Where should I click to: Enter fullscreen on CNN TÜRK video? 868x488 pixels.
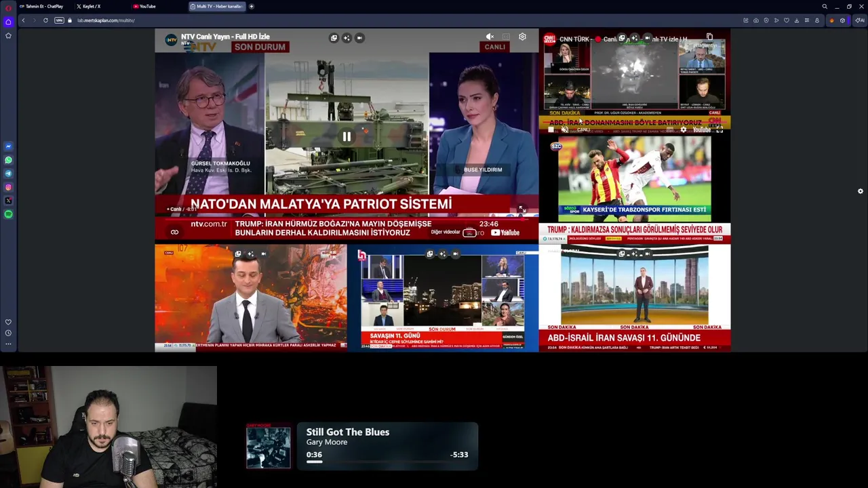(x=719, y=129)
